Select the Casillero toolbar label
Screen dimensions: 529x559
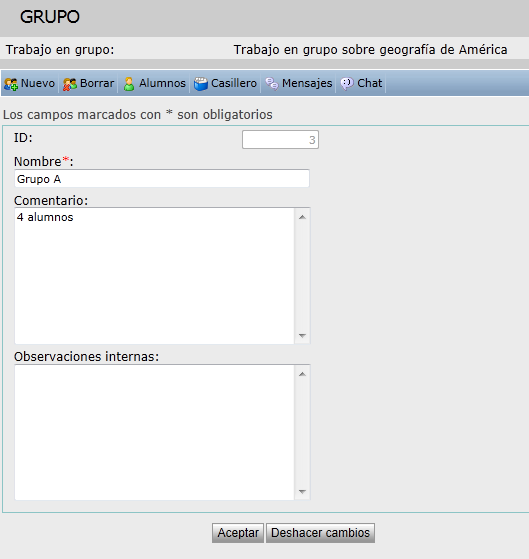click(x=234, y=83)
